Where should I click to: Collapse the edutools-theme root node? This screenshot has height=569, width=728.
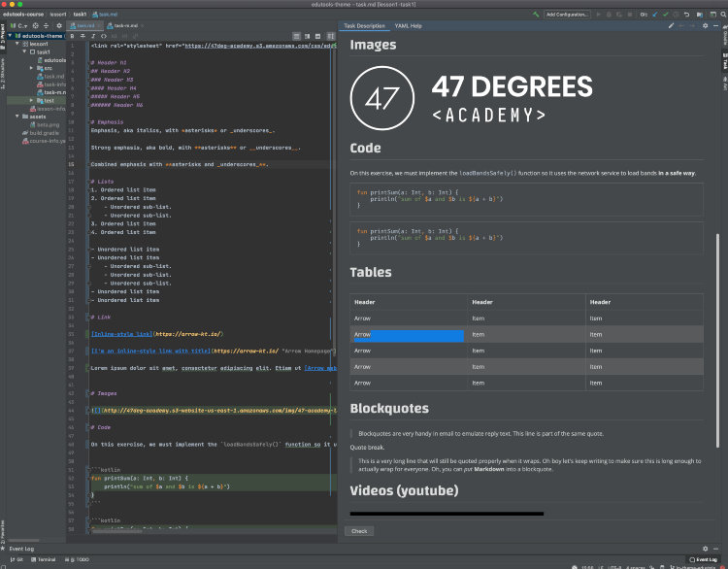[x=10, y=36]
